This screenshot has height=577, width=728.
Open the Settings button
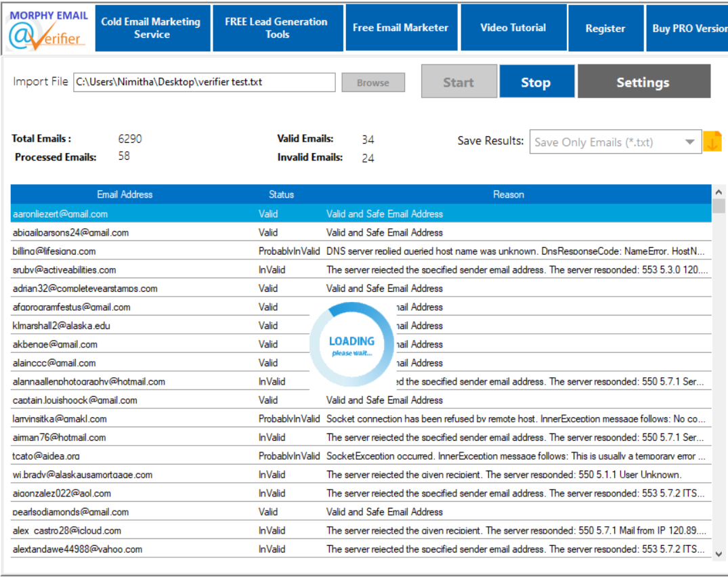[x=643, y=82]
